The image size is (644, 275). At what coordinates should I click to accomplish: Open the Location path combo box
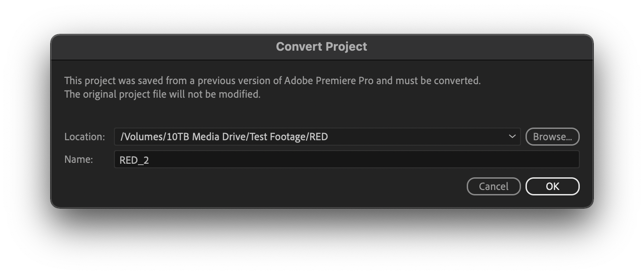[x=317, y=137]
